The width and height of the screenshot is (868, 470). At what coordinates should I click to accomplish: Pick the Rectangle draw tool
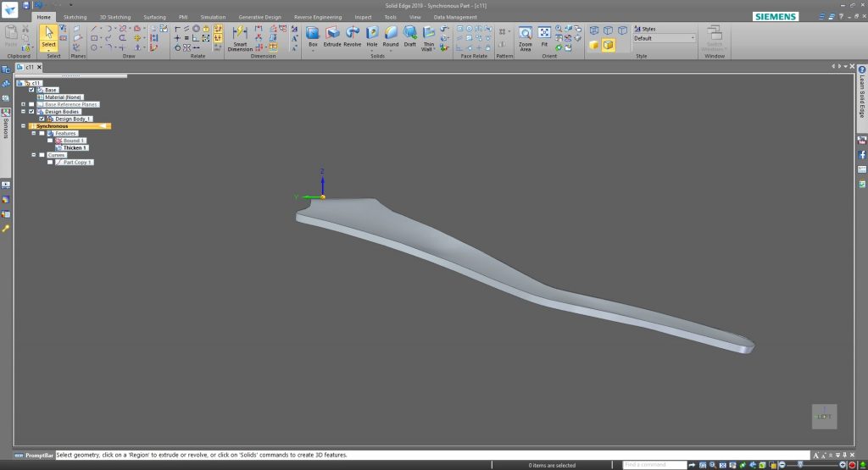pos(94,38)
